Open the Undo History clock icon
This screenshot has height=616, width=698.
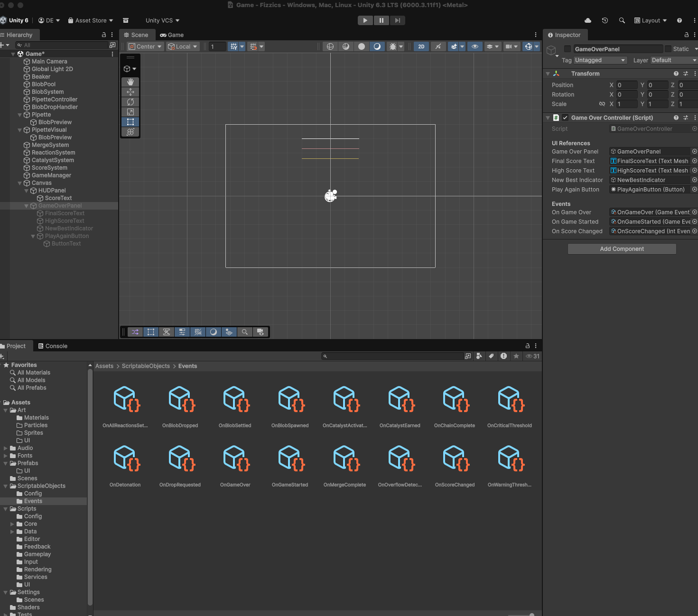click(x=605, y=20)
